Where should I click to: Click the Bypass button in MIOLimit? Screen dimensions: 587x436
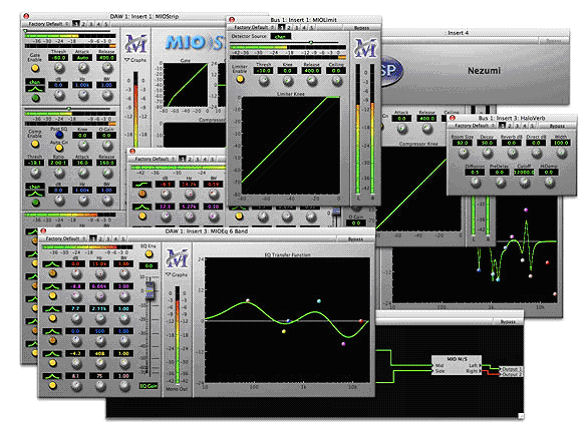coord(361,28)
